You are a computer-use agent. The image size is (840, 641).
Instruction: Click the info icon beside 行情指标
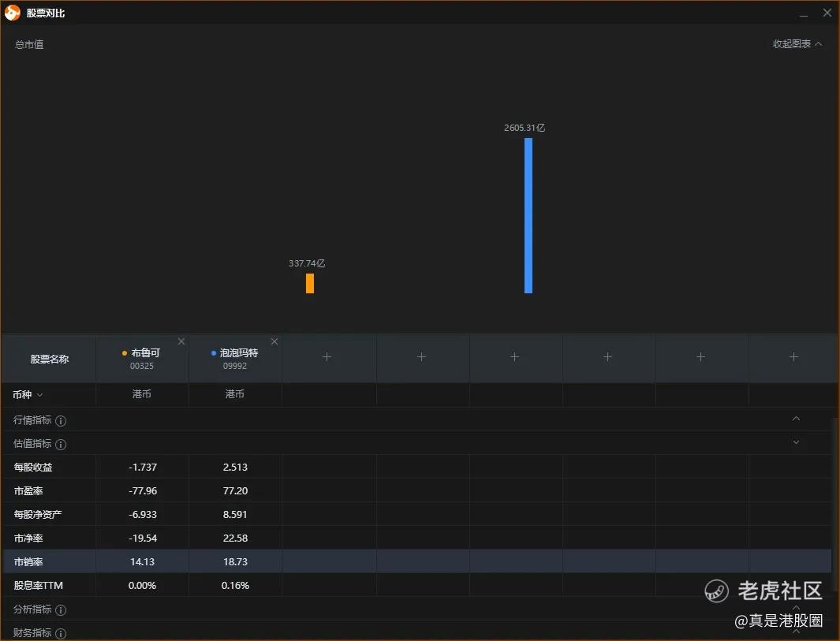tap(61, 421)
